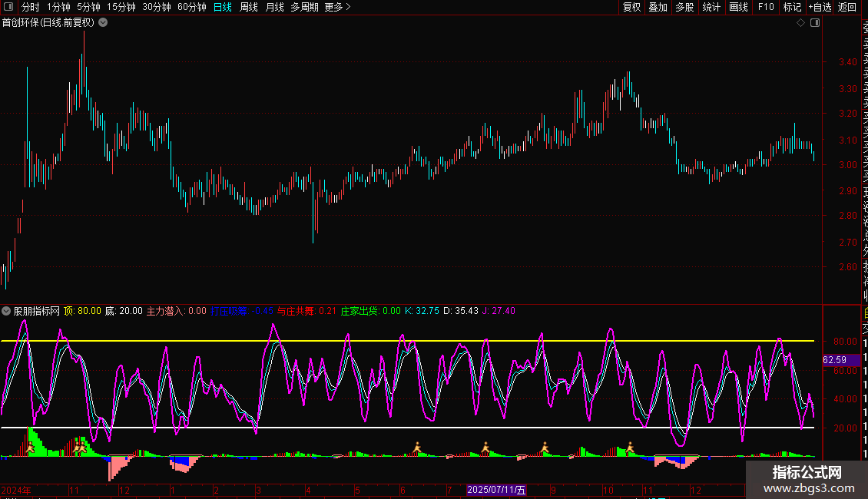
Task: Click the 62.59 value label on indicator axis
Action: pos(834,359)
